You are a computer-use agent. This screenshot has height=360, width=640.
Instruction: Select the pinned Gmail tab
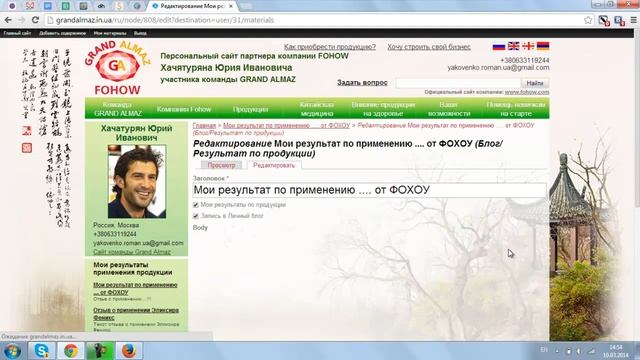click(30, 6)
